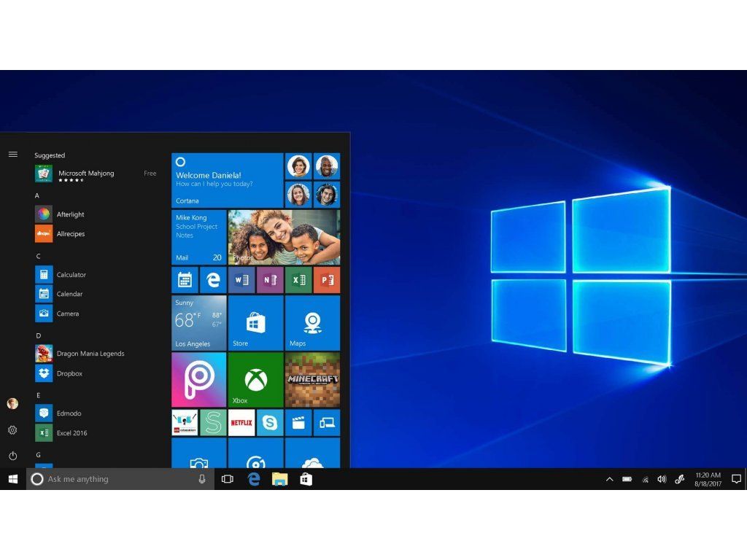This screenshot has width=747, height=560.
Task: Click the Ask me anything search box
Action: (119, 479)
